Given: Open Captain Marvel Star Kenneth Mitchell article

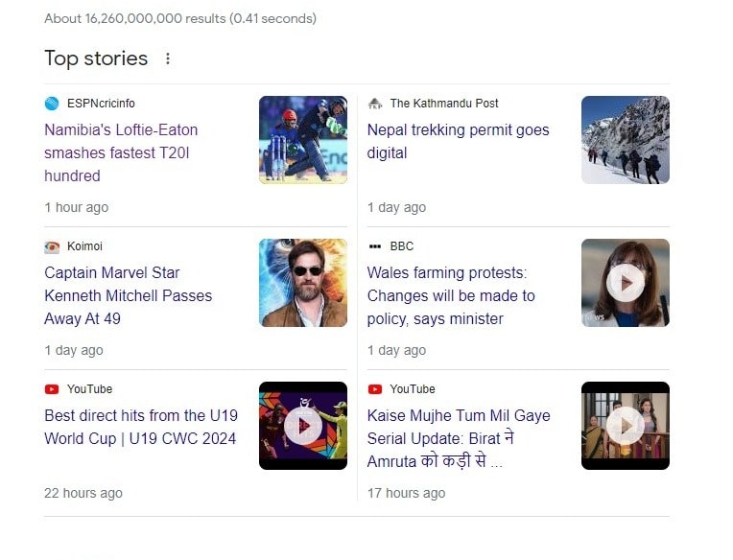Looking at the screenshot, I should coord(129,295).
